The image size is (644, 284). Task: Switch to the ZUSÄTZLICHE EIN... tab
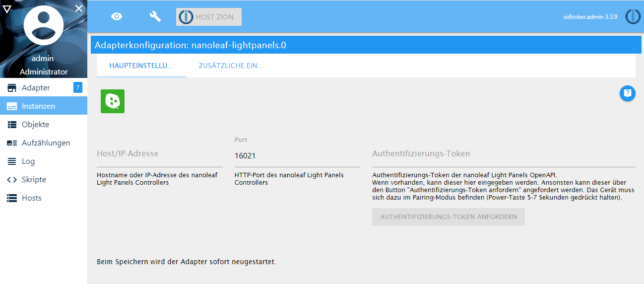click(x=231, y=66)
